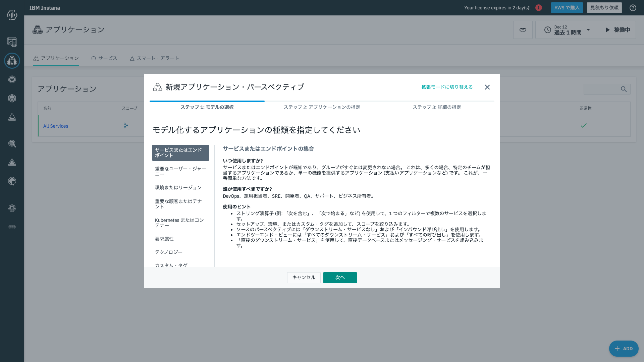
Task: Open the Kubernetes monitoring sidebar icon
Action: coord(12,79)
